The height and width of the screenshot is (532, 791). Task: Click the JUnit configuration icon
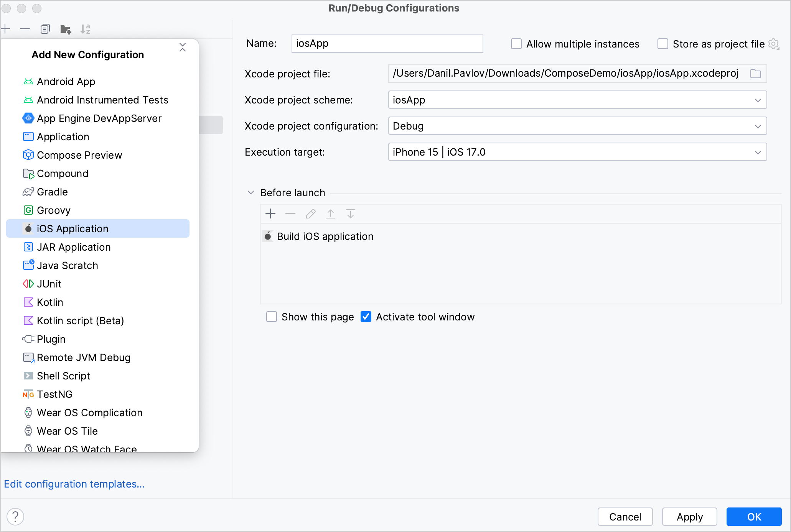[27, 283]
